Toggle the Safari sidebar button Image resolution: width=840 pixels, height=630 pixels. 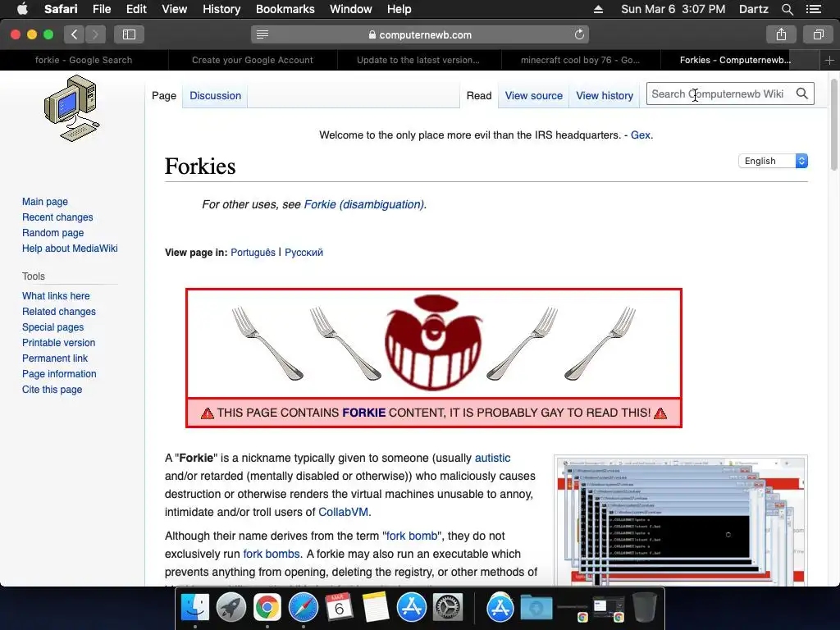[x=129, y=34]
